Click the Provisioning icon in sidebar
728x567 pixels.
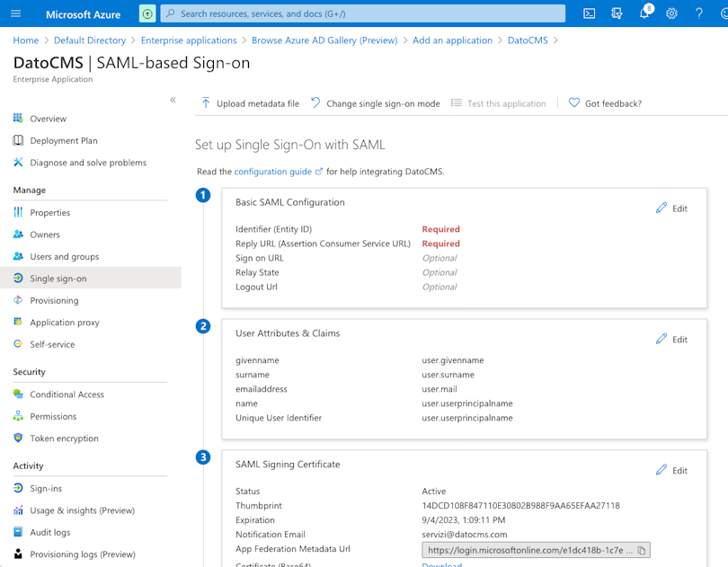coord(18,300)
